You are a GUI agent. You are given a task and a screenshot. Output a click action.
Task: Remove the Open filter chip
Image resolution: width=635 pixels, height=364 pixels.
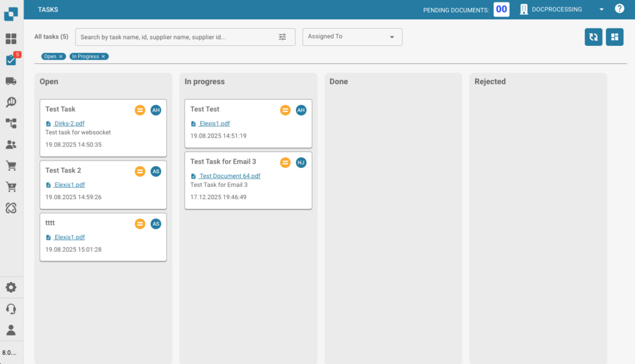tap(61, 56)
